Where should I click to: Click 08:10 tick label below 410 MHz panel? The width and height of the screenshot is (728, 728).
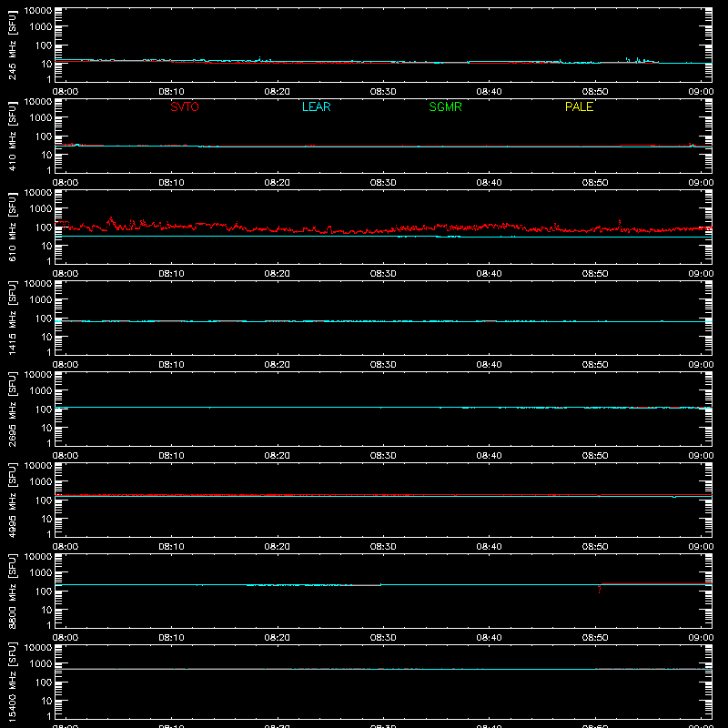(171, 183)
